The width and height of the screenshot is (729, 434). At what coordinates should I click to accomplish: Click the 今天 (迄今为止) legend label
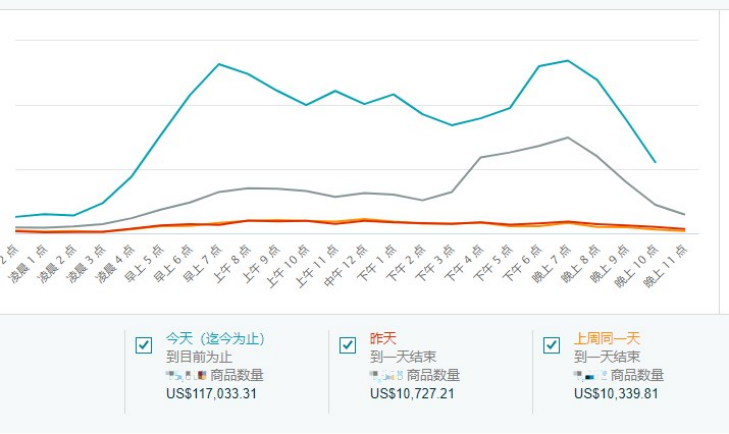(215, 339)
